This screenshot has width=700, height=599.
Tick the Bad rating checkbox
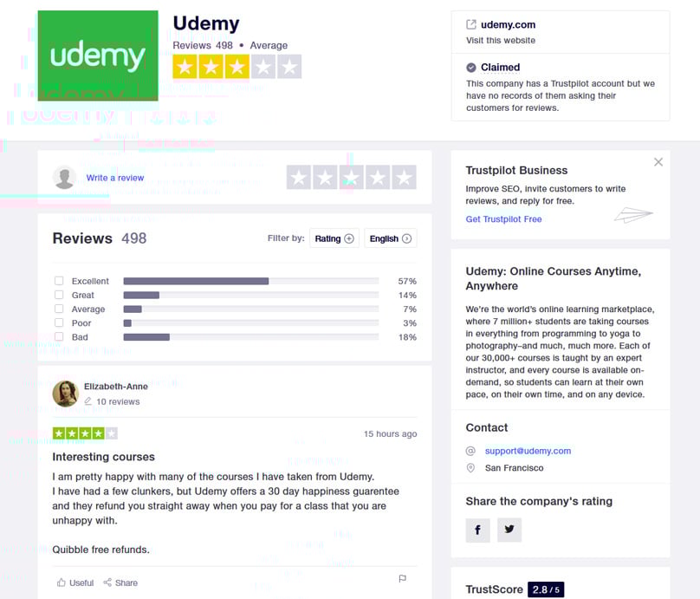point(59,336)
